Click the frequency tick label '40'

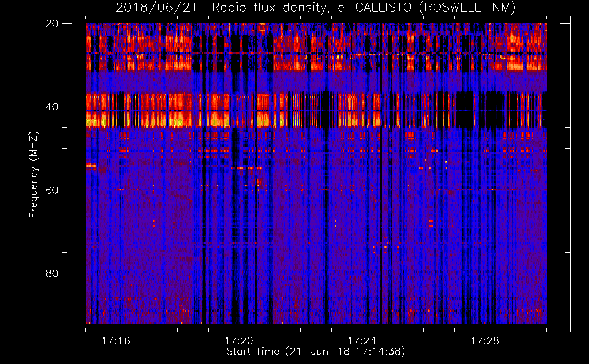pos(52,107)
